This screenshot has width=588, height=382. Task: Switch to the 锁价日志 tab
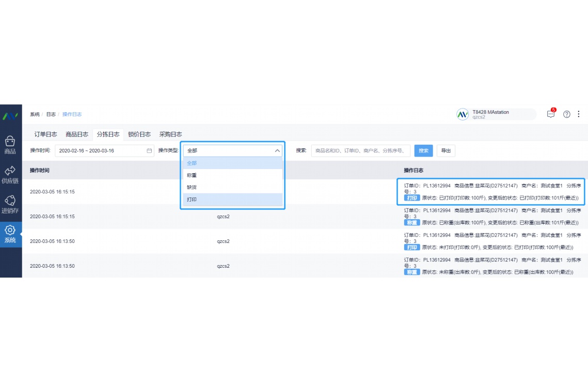(139, 134)
